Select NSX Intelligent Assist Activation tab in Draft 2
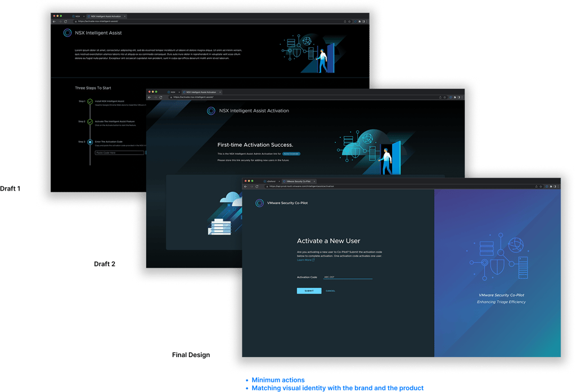576x392 pixels. click(x=201, y=92)
